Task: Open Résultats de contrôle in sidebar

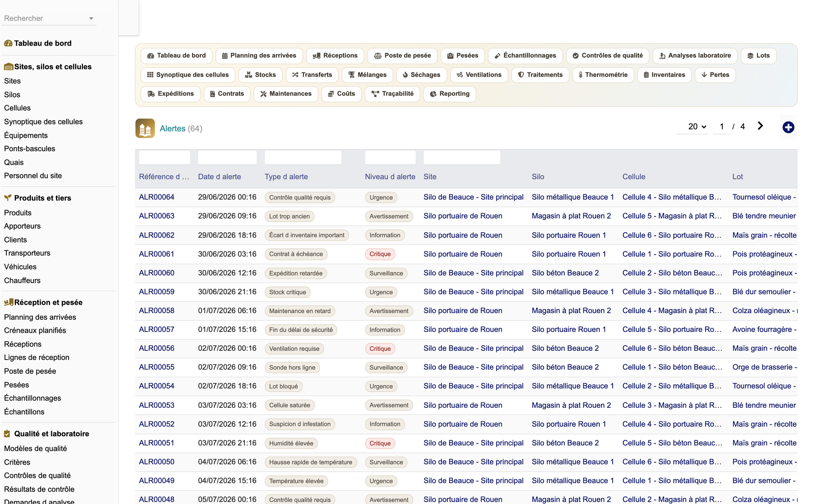Action: tap(39, 489)
